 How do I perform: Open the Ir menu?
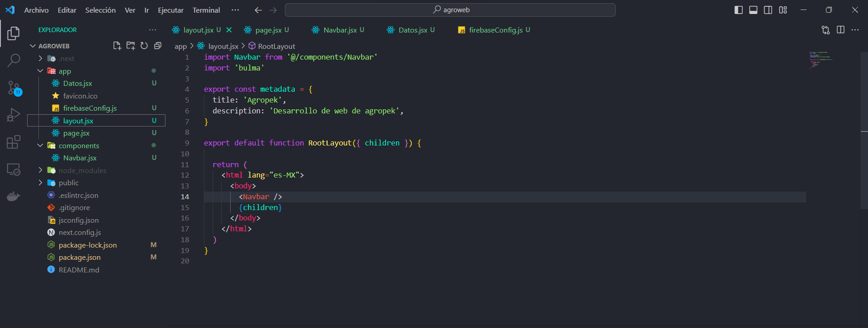click(146, 10)
